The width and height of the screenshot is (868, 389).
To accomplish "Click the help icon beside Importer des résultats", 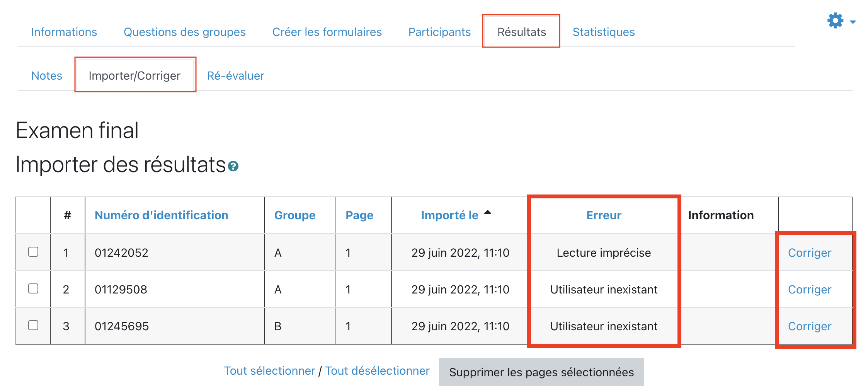I will pos(233,167).
